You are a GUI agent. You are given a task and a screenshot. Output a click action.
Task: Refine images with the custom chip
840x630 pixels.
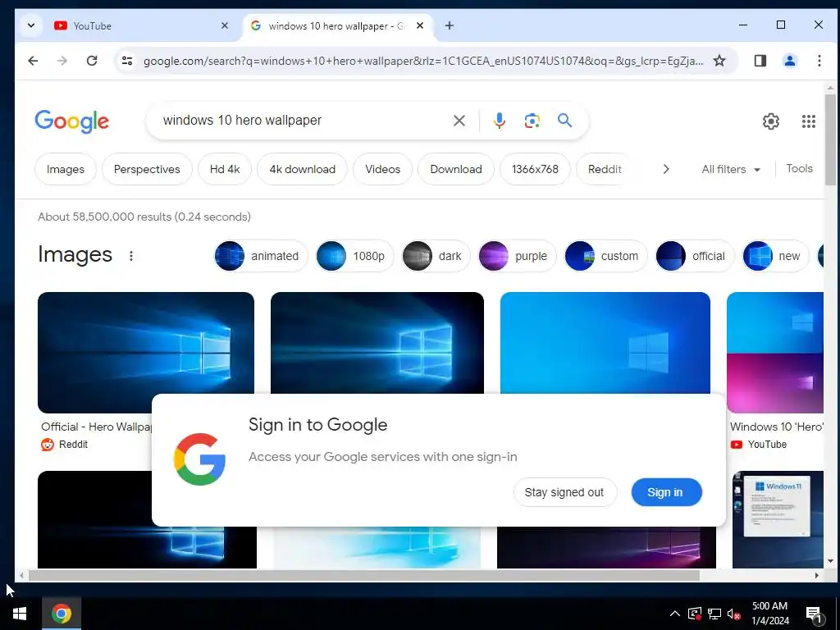(x=605, y=256)
